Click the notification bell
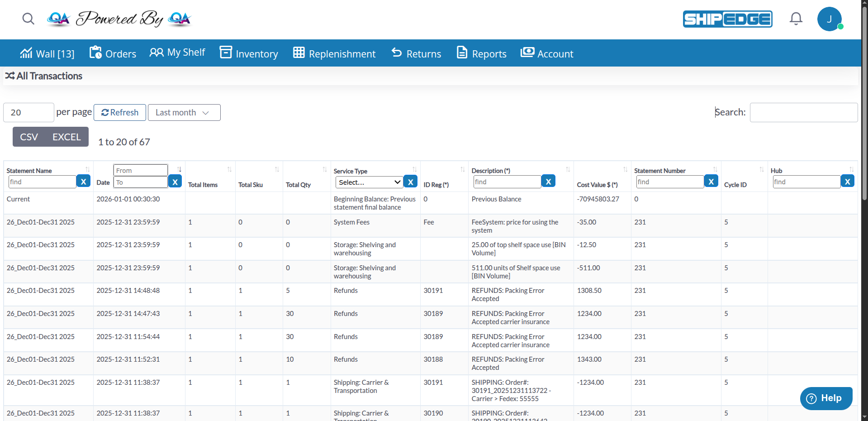The width and height of the screenshot is (868, 421). pos(796,19)
